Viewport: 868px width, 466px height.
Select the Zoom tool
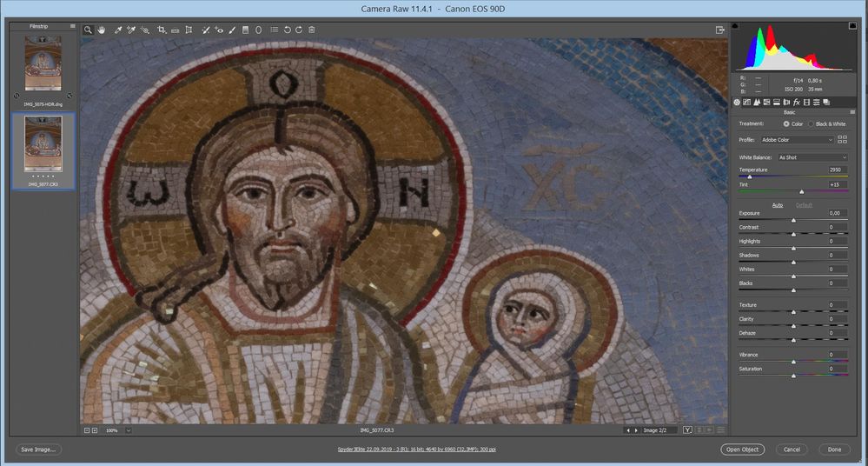[88, 30]
